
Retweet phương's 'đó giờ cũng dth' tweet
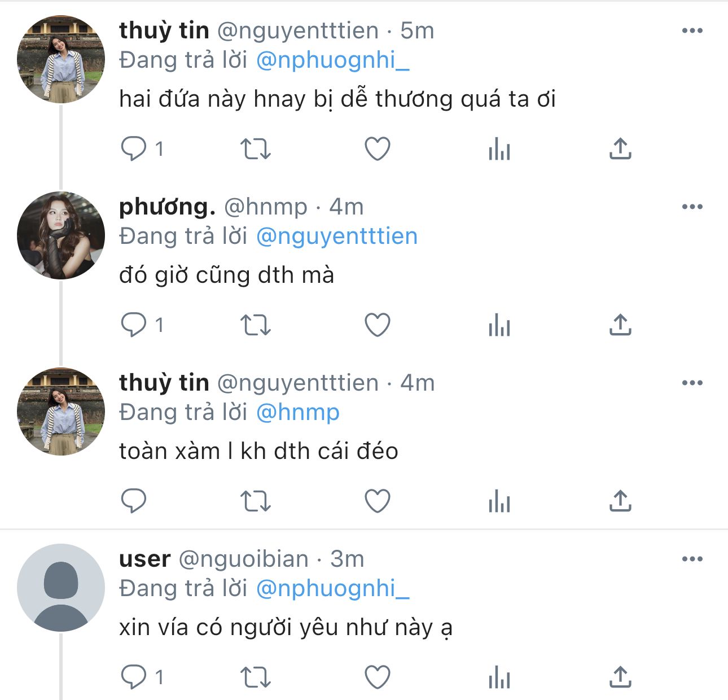(256, 325)
